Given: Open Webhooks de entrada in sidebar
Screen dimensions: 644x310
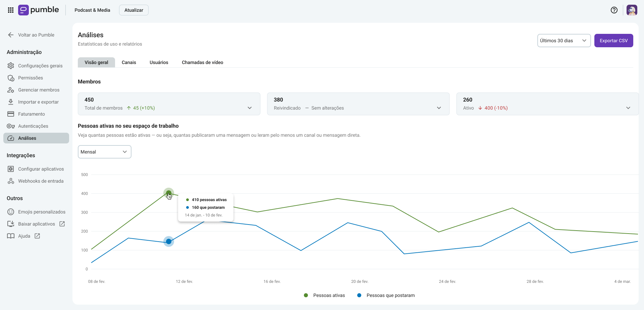Looking at the screenshot, I should 36,181.
